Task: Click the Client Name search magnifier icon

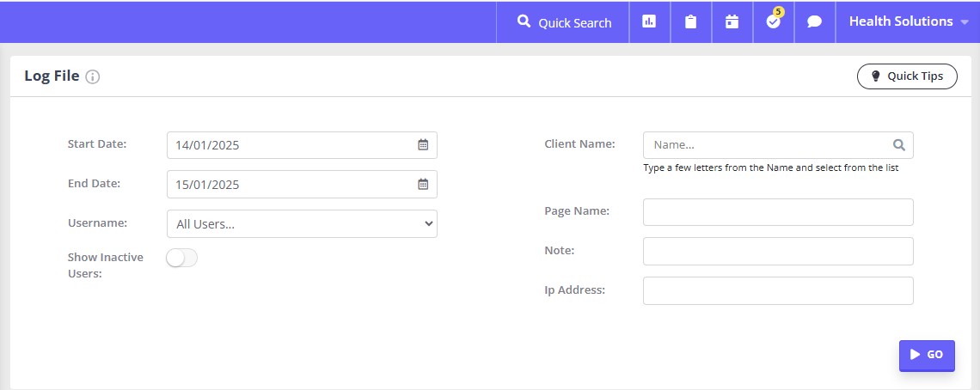Action: pyautogui.click(x=898, y=145)
